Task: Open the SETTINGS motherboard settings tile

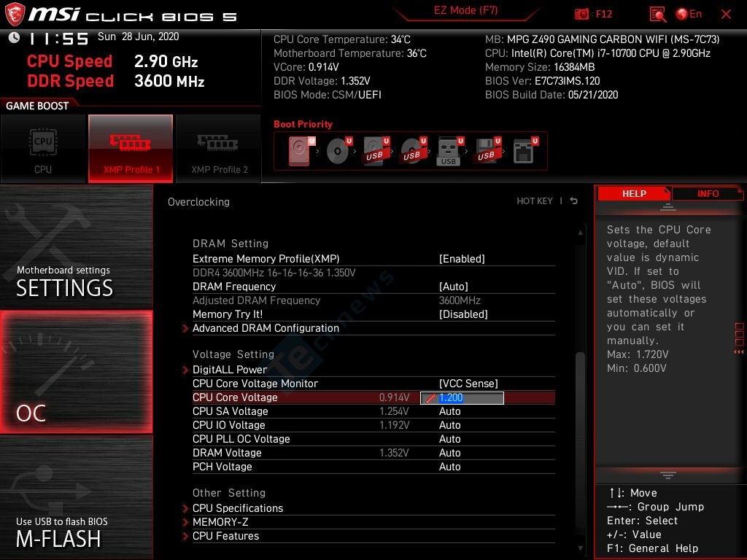Action: (x=76, y=248)
